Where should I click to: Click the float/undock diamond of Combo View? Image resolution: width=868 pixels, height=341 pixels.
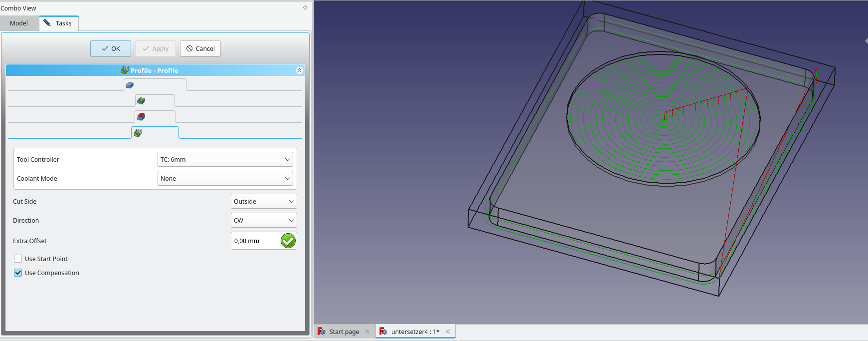pyautogui.click(x=305, y=7)
